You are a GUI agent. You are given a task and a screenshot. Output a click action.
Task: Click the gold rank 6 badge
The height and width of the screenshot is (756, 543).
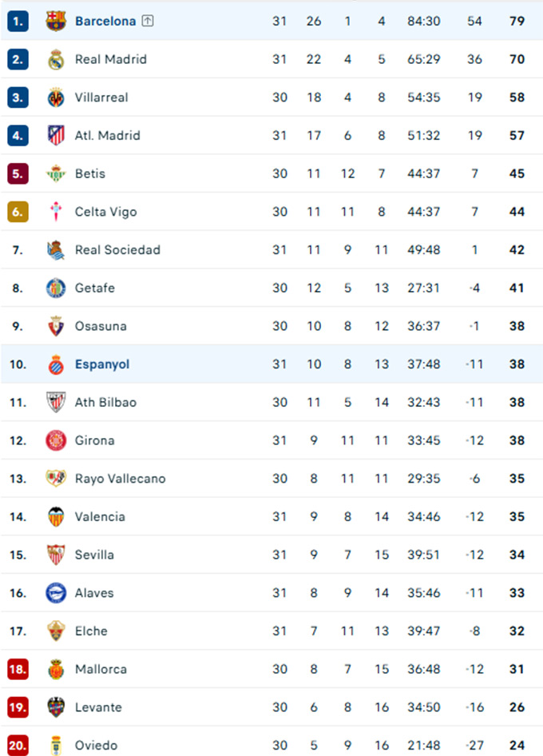(x=18, y=212)
